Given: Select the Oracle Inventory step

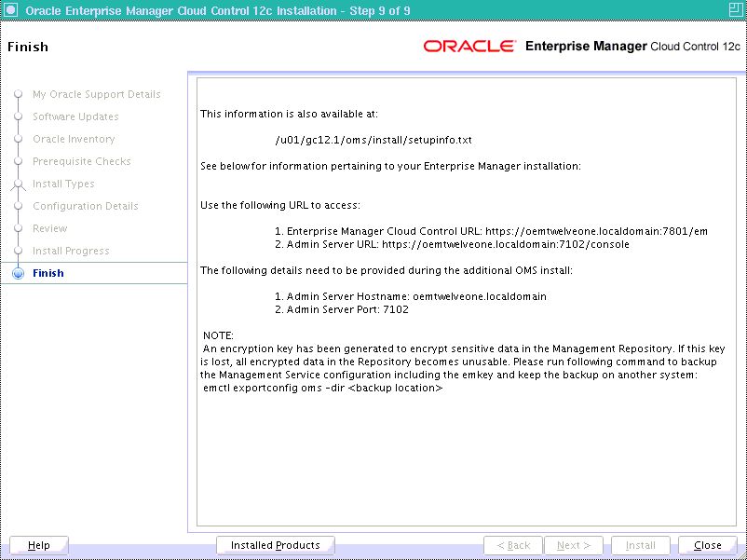Looking at the screenshot, I should [x=74, y=139].
